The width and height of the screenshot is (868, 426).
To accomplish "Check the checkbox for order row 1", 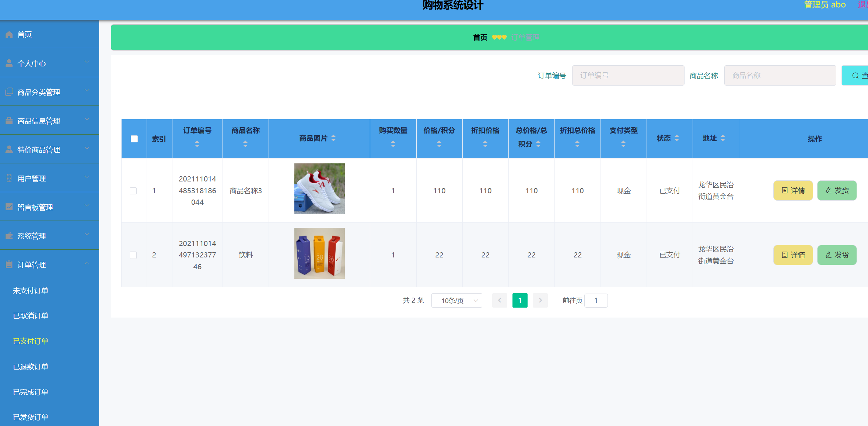I will pyautogui.click(x=133, y=191).
